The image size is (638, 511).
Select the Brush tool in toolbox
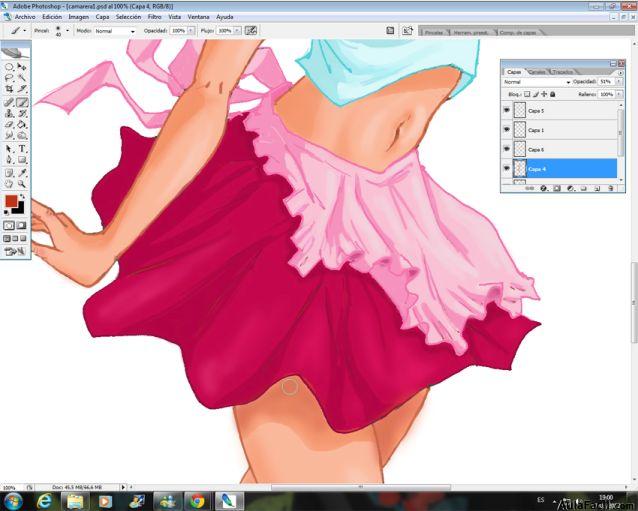click(22, 103)
